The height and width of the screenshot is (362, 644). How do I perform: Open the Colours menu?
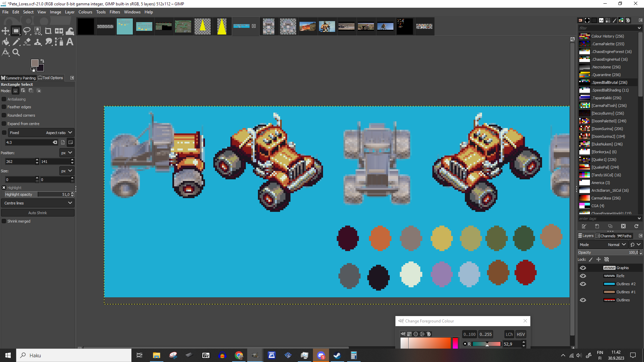(x=85, y=12)
